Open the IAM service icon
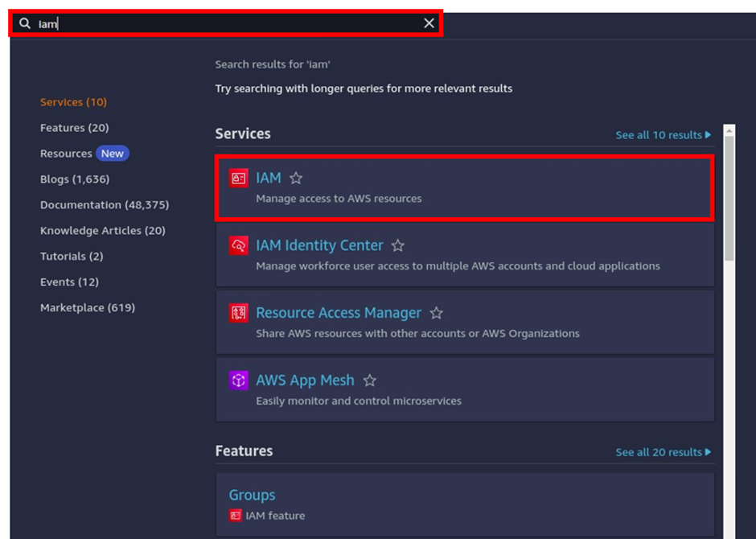 [238, 178]
